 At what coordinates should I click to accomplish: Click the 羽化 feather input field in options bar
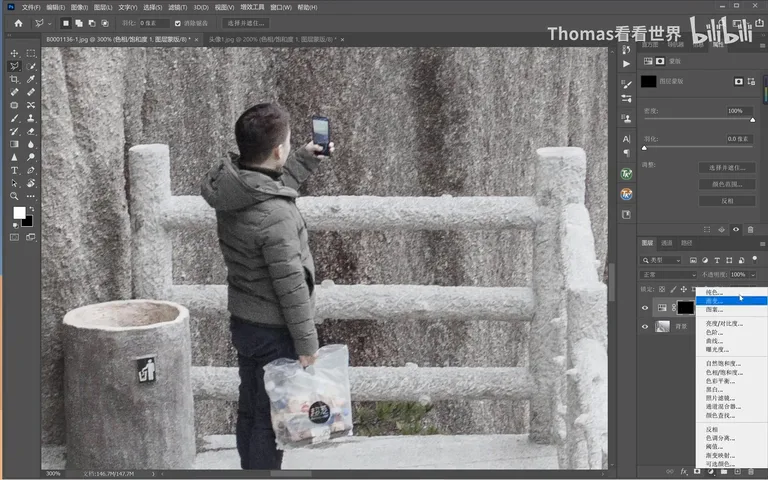tap(154, 23)
